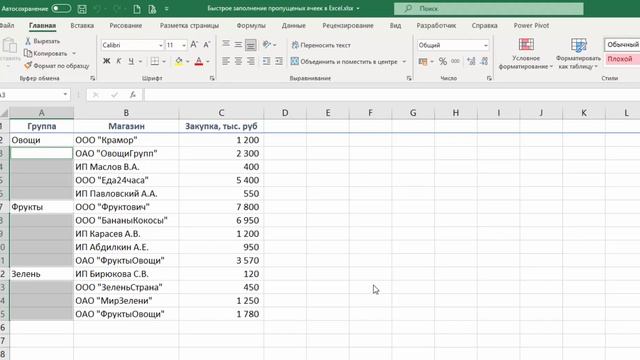
Task: Click the Копировать copy icon
Action: pyautogui.click(x=28, y=53)
